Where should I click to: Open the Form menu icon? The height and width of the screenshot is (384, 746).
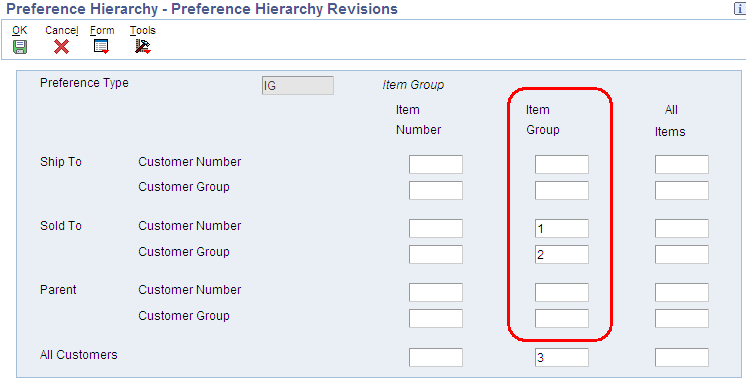[101, 47]
